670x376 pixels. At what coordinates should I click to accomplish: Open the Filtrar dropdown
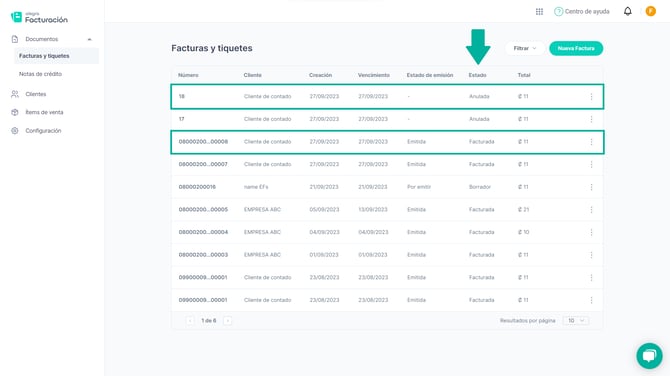525,48
